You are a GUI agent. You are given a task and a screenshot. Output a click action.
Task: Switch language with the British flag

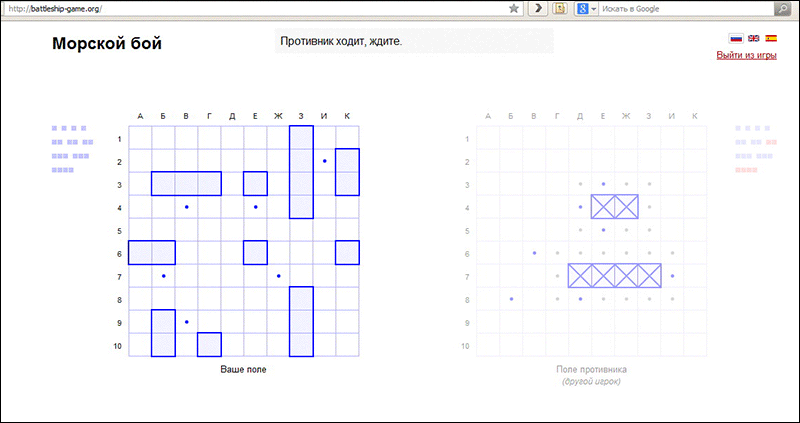(x=754, y=38)
